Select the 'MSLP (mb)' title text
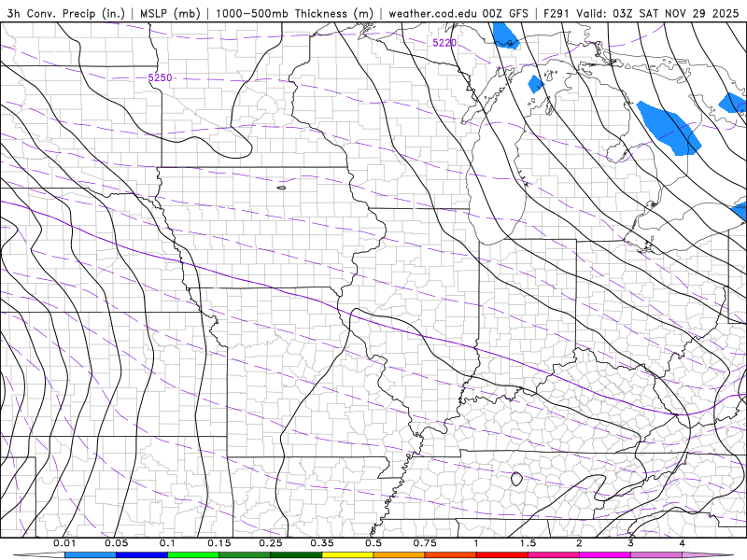Viewport: 747px width, 560px height. click(170, 13)
